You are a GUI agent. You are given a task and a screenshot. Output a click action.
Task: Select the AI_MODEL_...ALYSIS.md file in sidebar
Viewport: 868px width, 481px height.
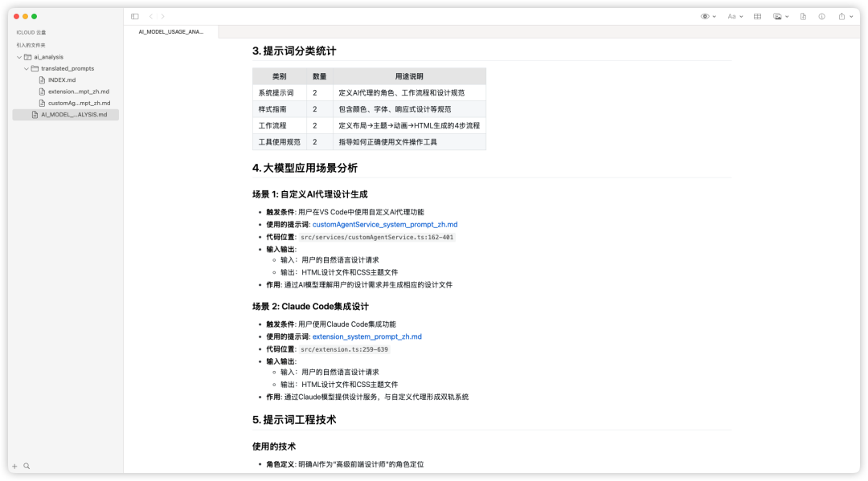tap(73, 115)
